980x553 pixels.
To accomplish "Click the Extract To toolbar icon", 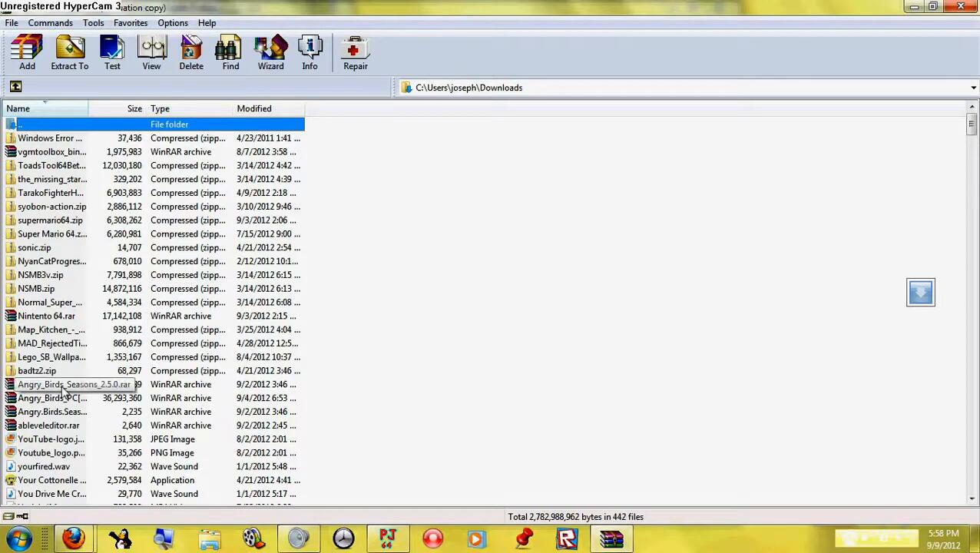I will pyautogui.click(x=70, y=52).
